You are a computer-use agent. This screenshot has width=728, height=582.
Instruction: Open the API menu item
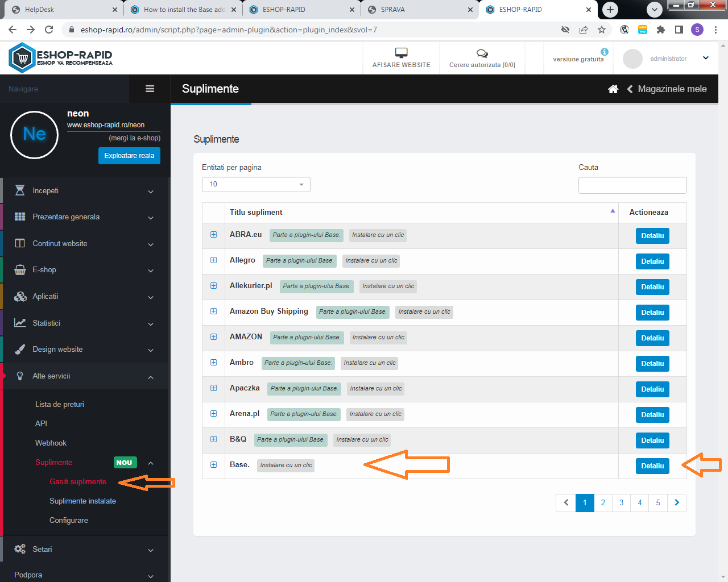click(x=41, y=423)
